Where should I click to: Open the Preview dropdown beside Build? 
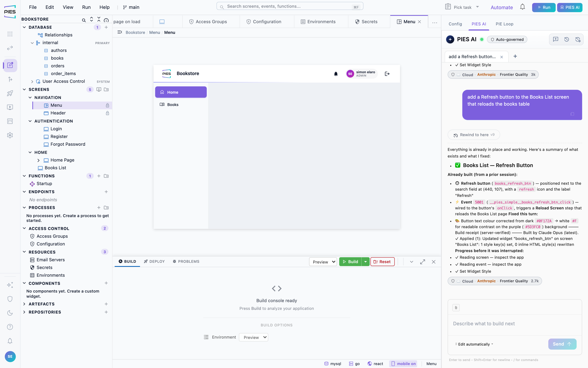click(323, 262)
